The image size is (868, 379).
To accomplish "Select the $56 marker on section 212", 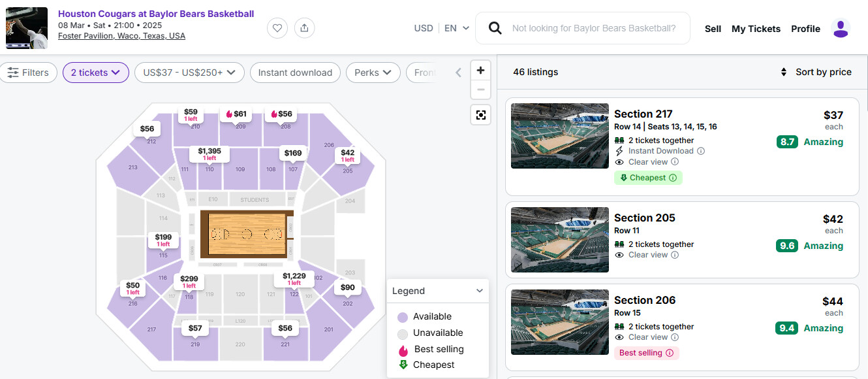I will 147,129.
